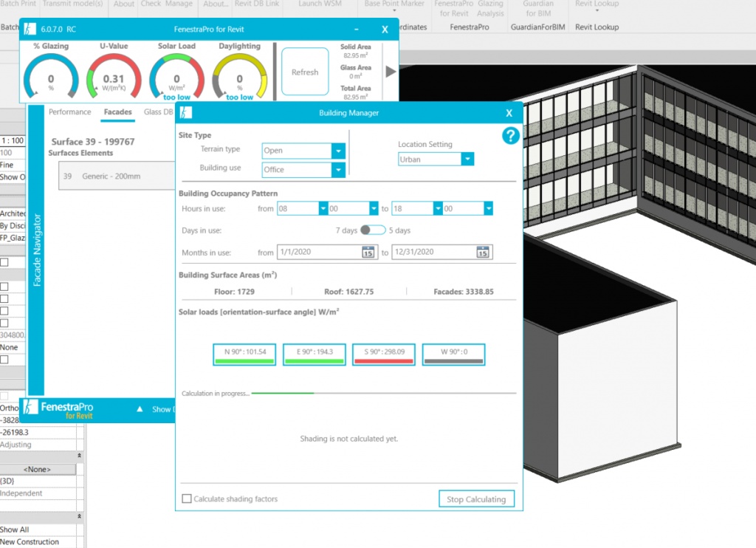The width and height of the screenshot is (756, 548).
Task: Tick the Properties checkbox just below FP_Glaz row
Action: click(4, 262)
